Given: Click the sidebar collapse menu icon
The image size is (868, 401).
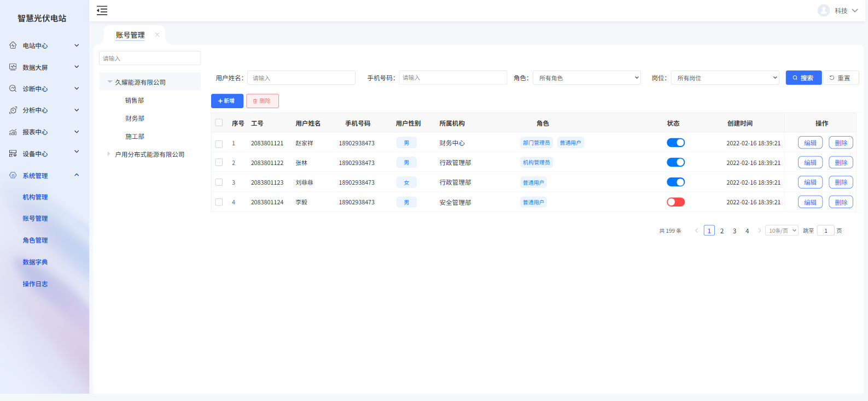Looking at the screenshot, I should pos(102,10).
